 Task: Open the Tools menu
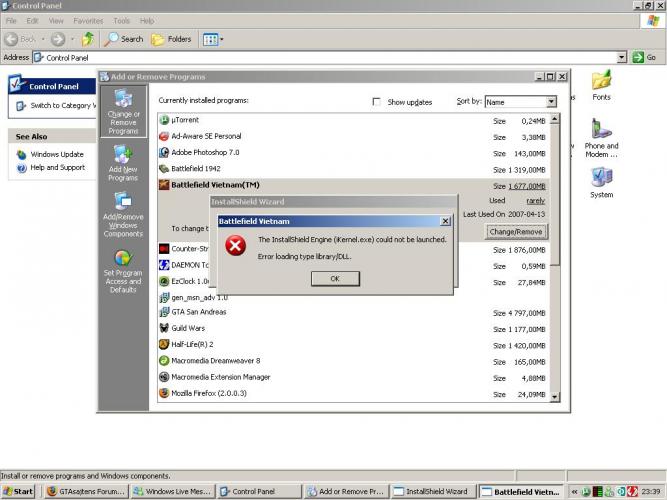coord(121,20)
